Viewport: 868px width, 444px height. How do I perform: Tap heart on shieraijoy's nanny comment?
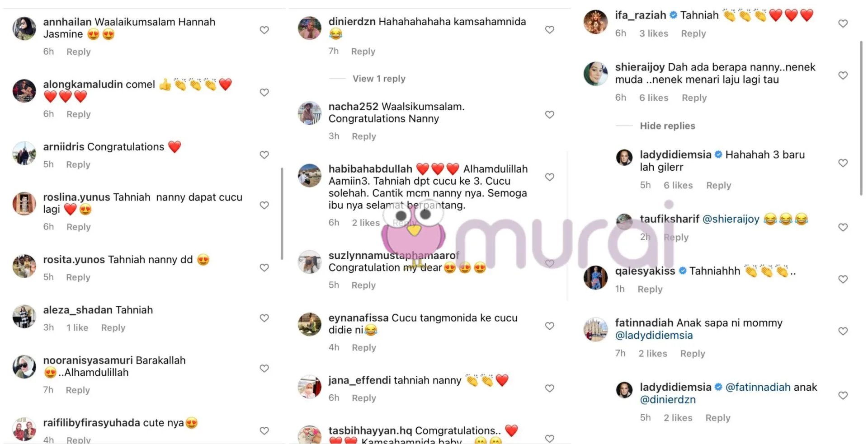click(x=843, y=75)
